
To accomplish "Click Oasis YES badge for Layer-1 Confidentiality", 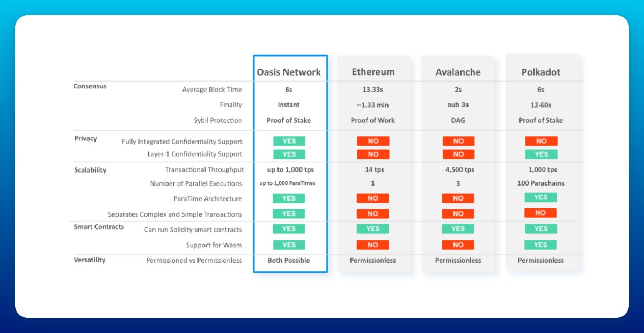I will pyautogui.click(x=289, y=154).
